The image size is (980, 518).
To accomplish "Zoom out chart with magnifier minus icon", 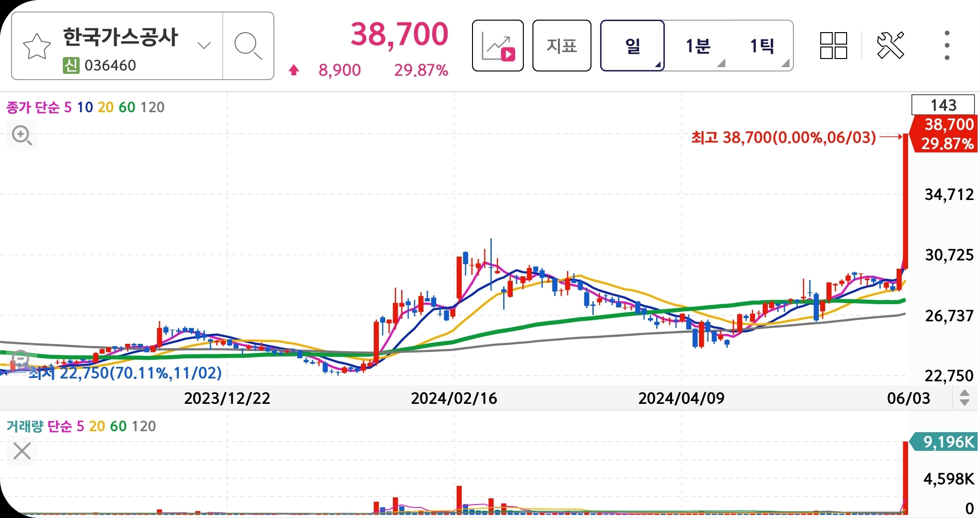I will point(21,359).
